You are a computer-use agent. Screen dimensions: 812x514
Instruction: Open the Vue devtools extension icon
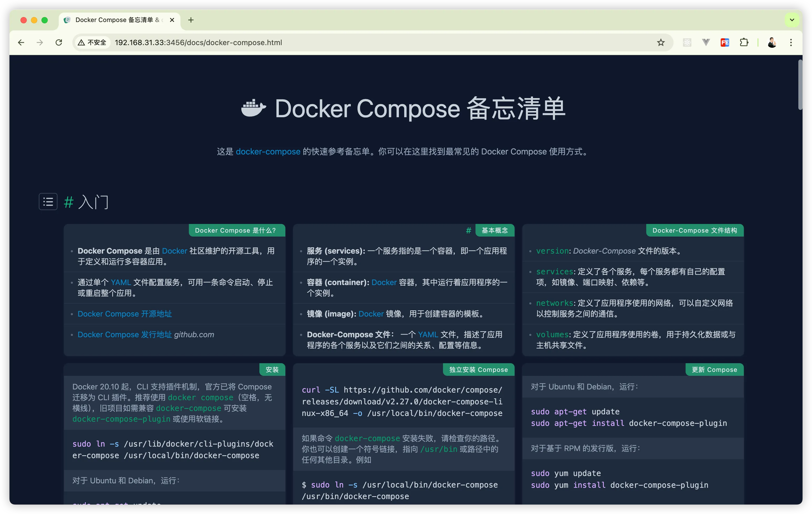[706, 42]
